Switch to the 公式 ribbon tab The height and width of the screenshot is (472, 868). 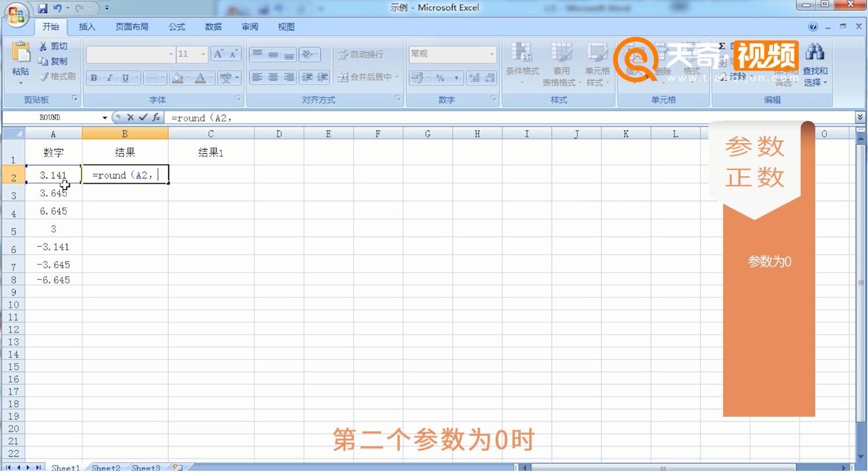[x=177, y=27]
